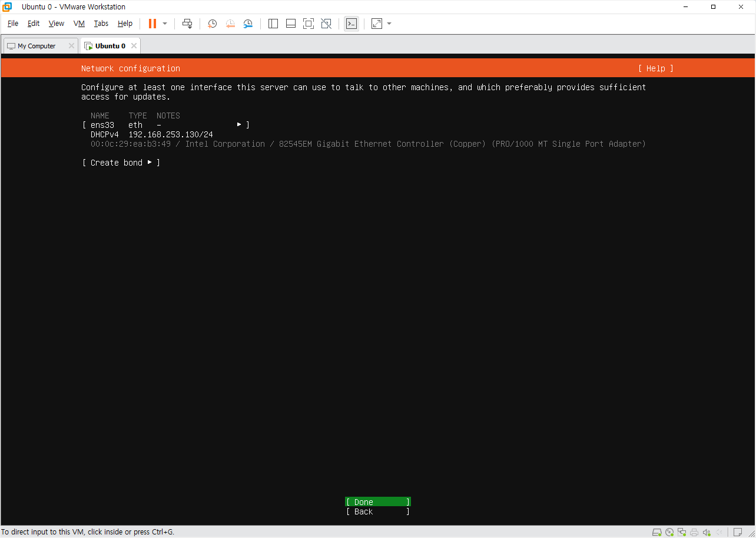The width and height of the screenshot is (756, 538).
Task: Click the NAME column header
Action: click(100, 115)
